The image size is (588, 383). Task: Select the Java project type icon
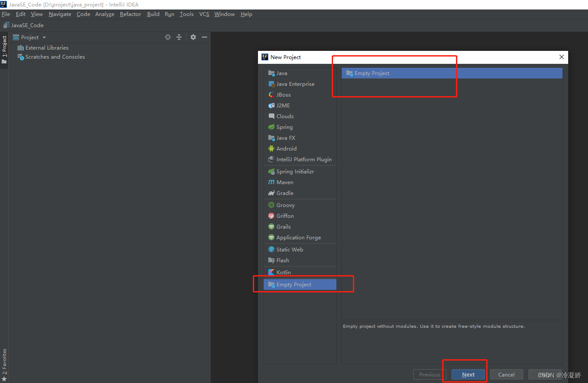pyautogui.click(x=271, y=73)
